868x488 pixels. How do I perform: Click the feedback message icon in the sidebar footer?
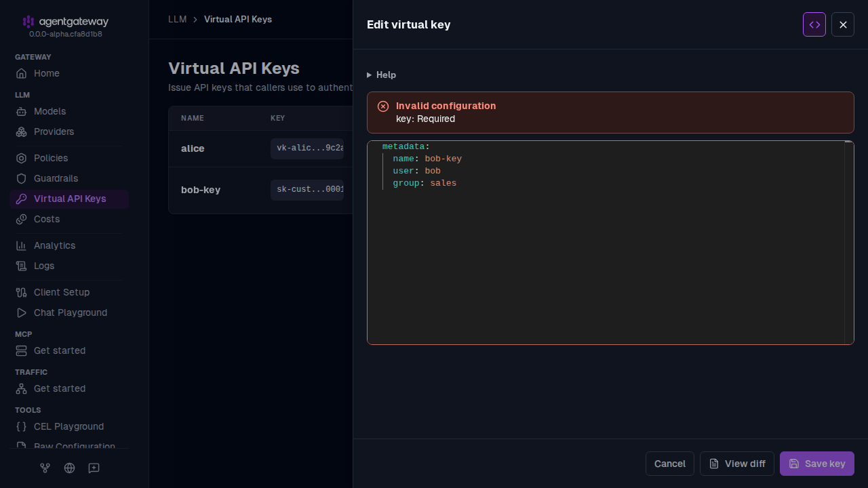pyautogui.click(x=94, y=468)
